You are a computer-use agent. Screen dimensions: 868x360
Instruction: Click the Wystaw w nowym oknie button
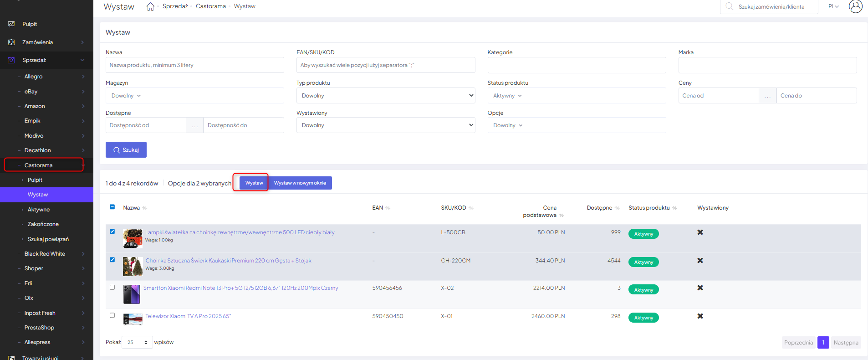300,183
